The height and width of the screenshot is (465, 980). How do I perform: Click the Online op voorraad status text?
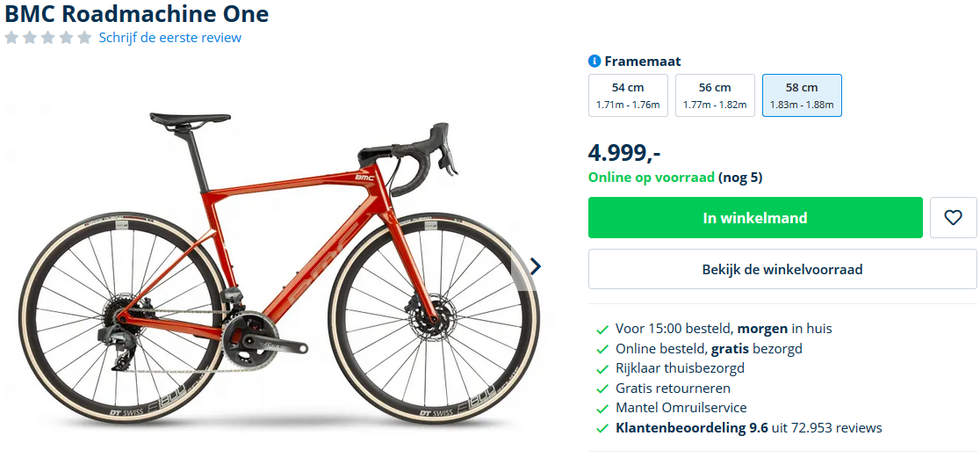[652, 178]
